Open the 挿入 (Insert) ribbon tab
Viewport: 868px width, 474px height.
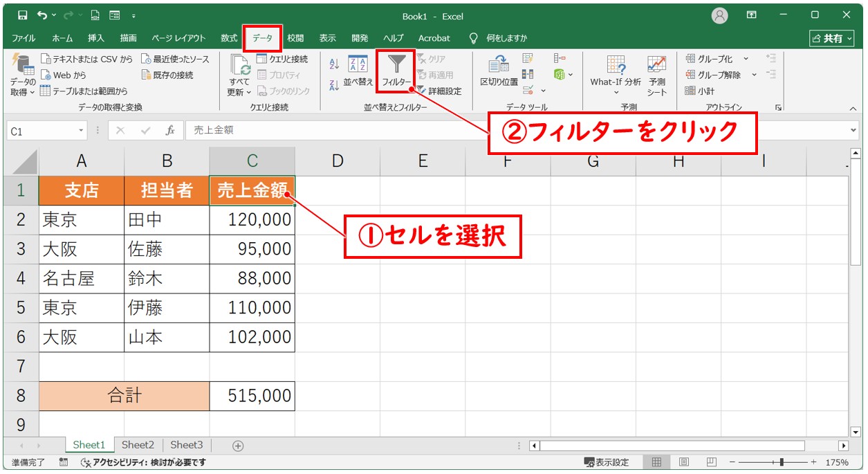pyautogui.click(x=96, y=38)
